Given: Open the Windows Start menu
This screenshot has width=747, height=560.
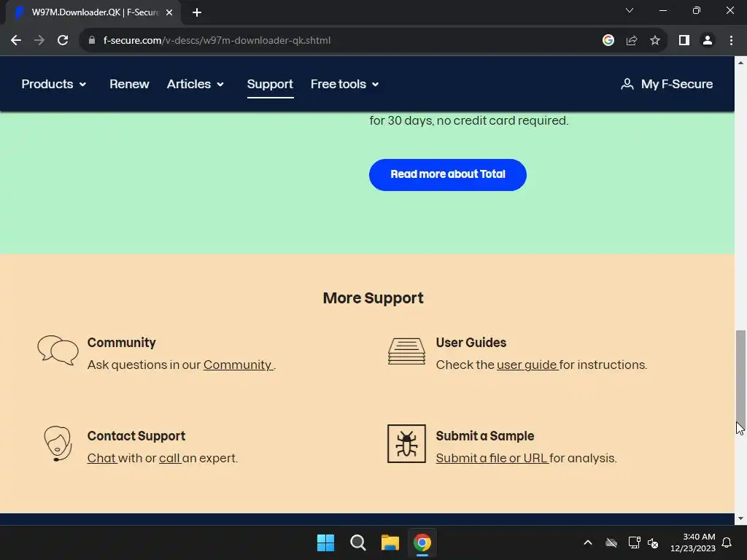Looking at the screenshot, I should click(x=326, y=542).
